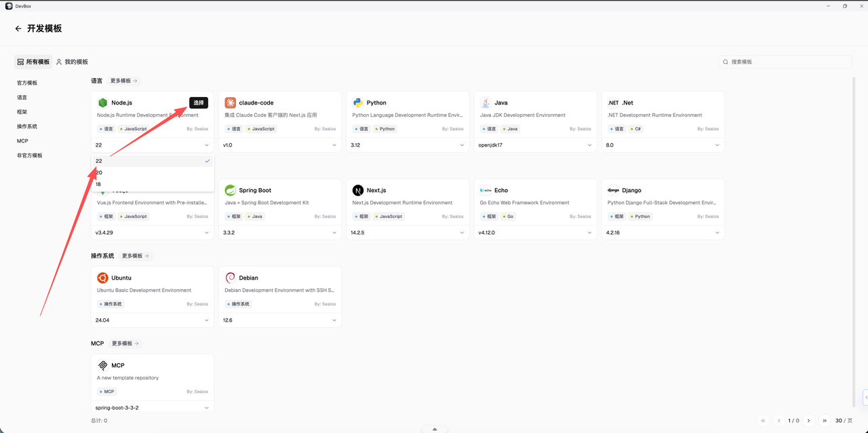Click the vertical scrollbar on the right
Image resolution: width=868 pixels, height=433 pixels.
click(854, 241)
